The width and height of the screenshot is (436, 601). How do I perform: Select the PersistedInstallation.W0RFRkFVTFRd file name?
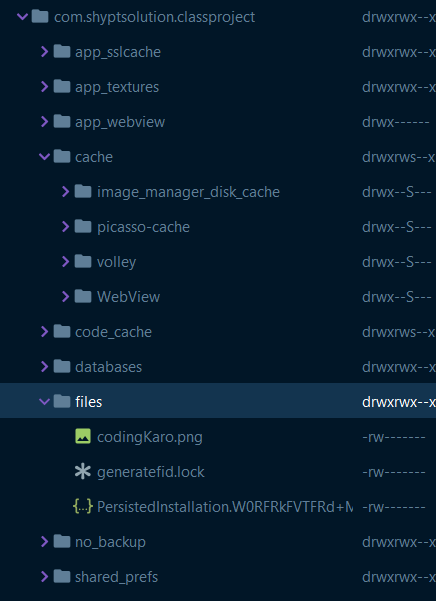pyautogui.click(x=225, y=507)
